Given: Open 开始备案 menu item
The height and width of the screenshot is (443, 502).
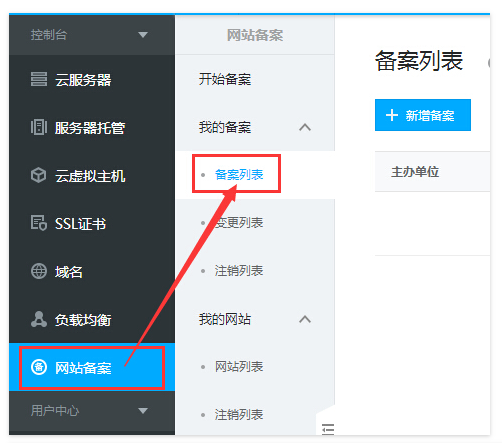Looking at the screenshot, I should 225,79.
